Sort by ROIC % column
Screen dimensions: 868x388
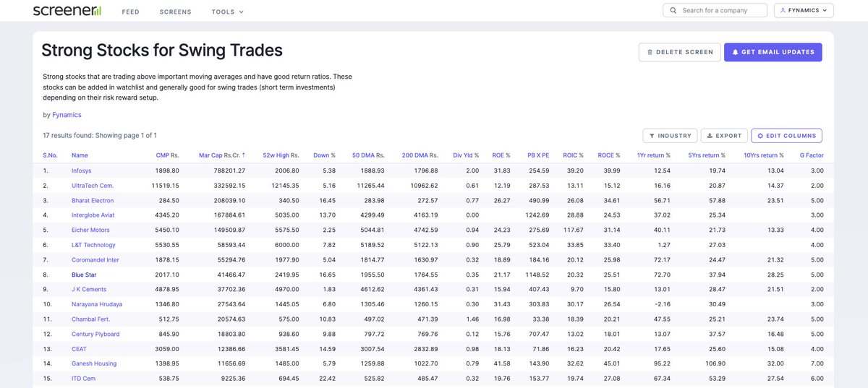573,155
